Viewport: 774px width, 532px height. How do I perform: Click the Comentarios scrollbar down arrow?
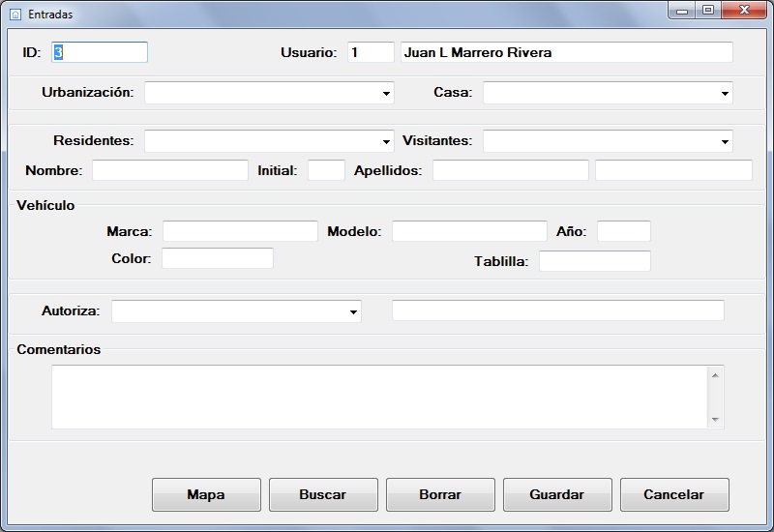coord(715,420)
